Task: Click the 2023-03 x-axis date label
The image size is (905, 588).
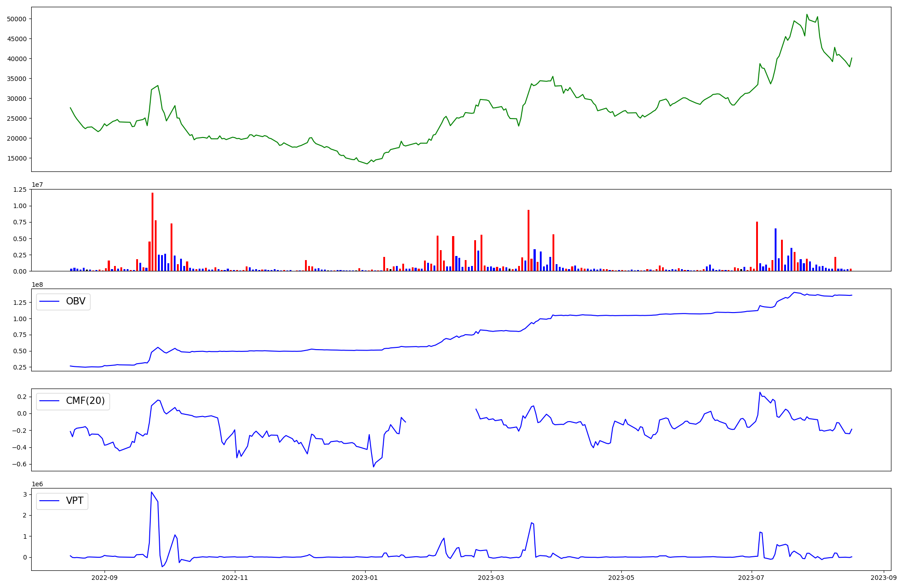Action: click(491, 578)
